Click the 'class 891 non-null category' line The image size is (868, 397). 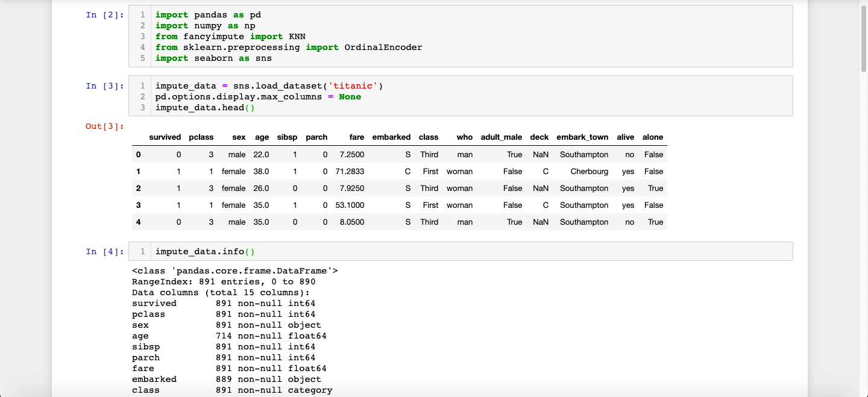click(x=232, y=390)
